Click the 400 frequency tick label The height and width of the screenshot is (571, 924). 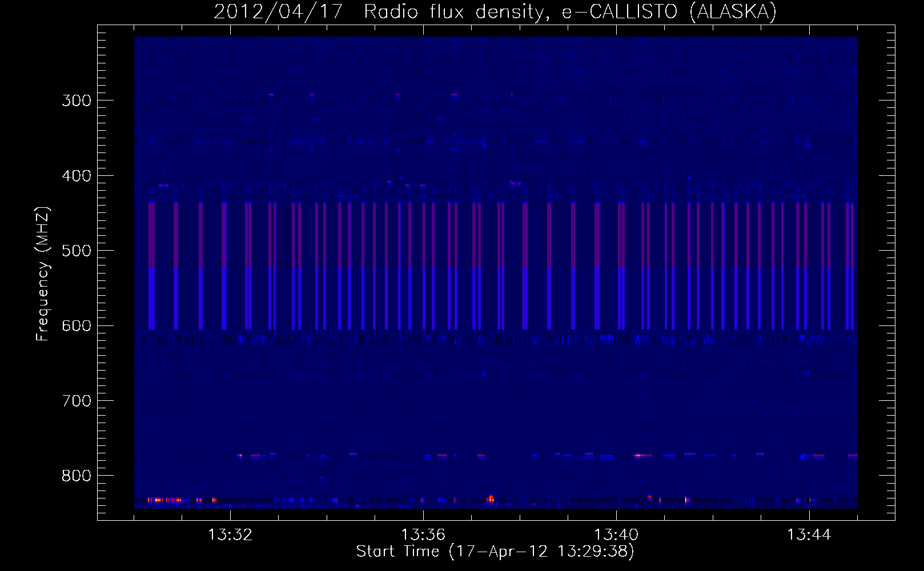(77, 176)
